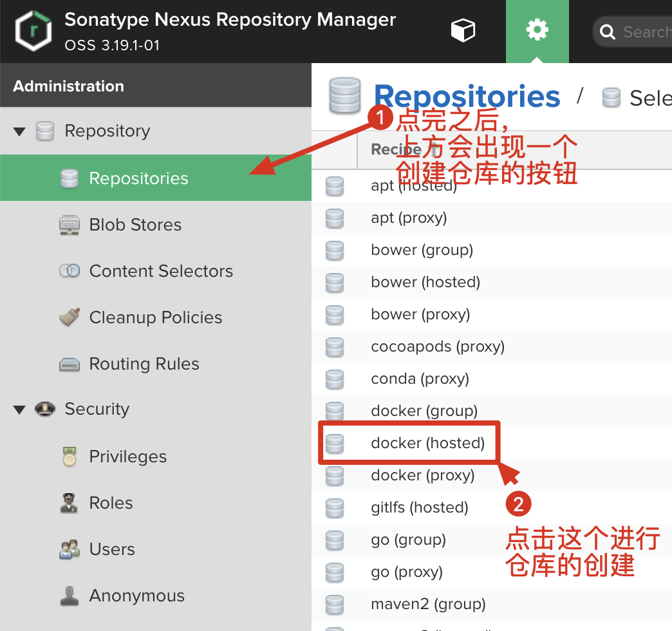Choose the conda (proxy) recipe
The image size is (672, 631).
[420, 379]
